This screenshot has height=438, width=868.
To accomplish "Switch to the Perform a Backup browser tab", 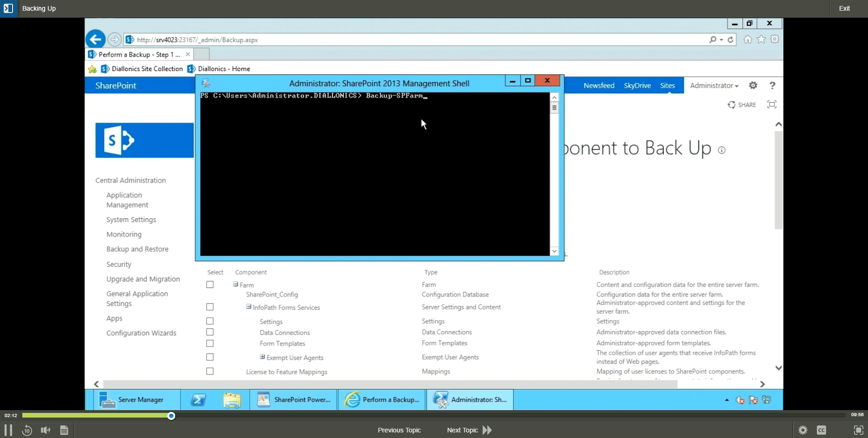I will click(x=138, y=54).
